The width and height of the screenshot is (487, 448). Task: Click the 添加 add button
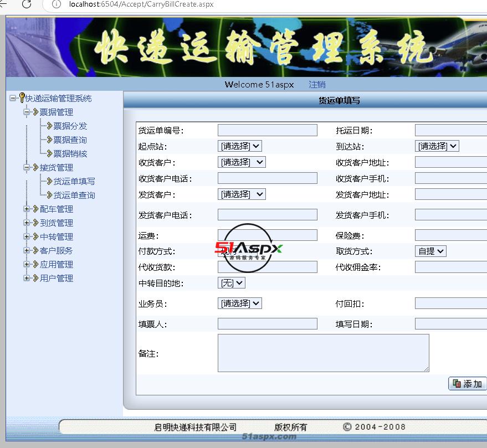468,384
